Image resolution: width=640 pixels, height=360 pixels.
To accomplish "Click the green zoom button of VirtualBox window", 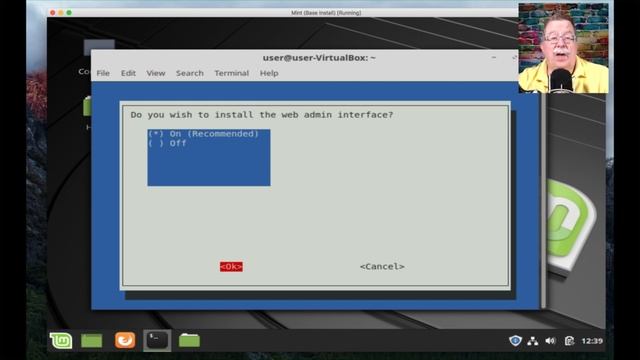I will click(69, 13).
